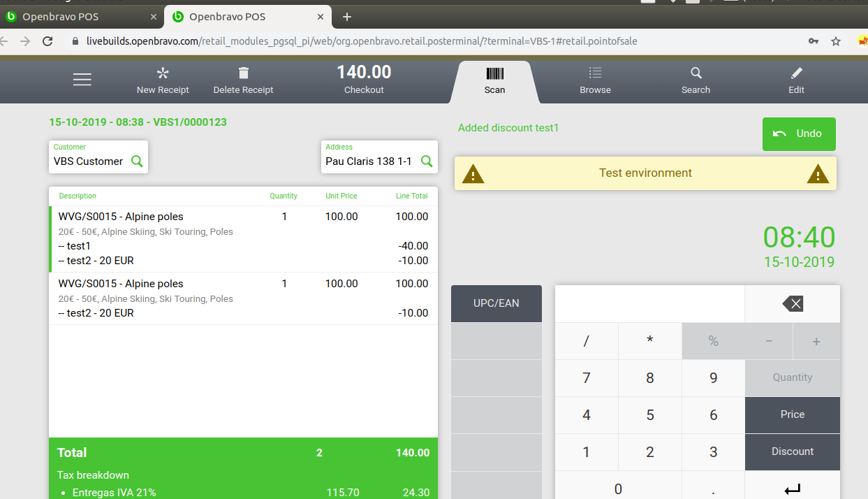Click the 'Added discount test1' message

[508, 128]
